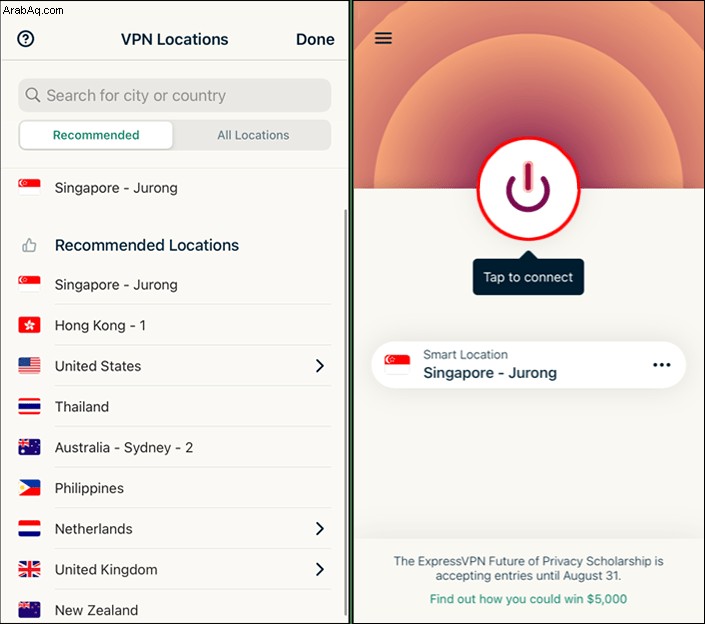
Task: Select Thailand location
Action: [x=174, y=406]
